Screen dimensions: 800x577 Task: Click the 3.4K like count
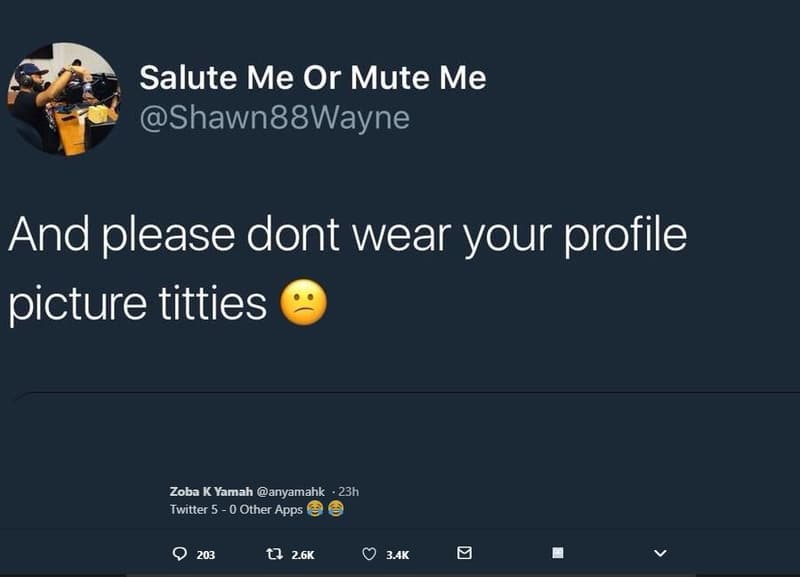point(396,551)
